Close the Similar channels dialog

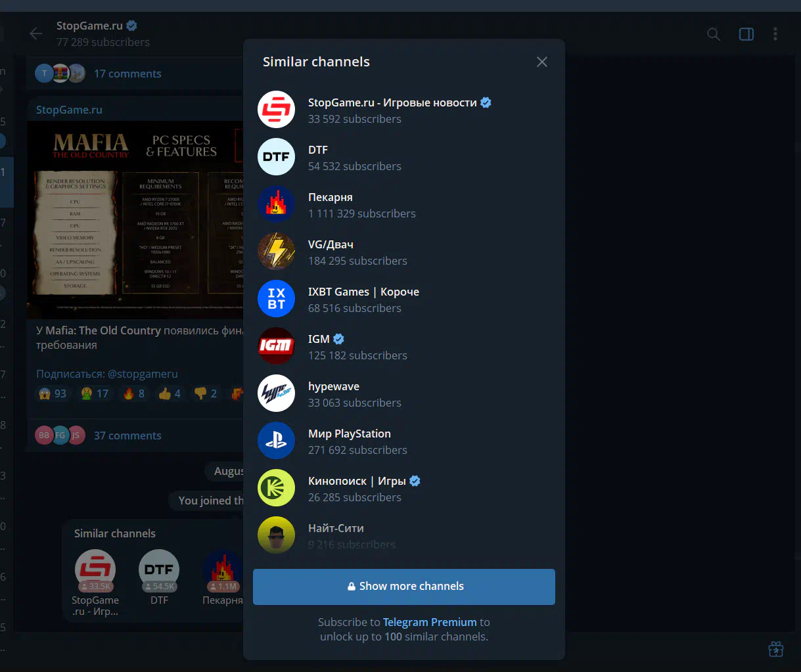(542, 62)
